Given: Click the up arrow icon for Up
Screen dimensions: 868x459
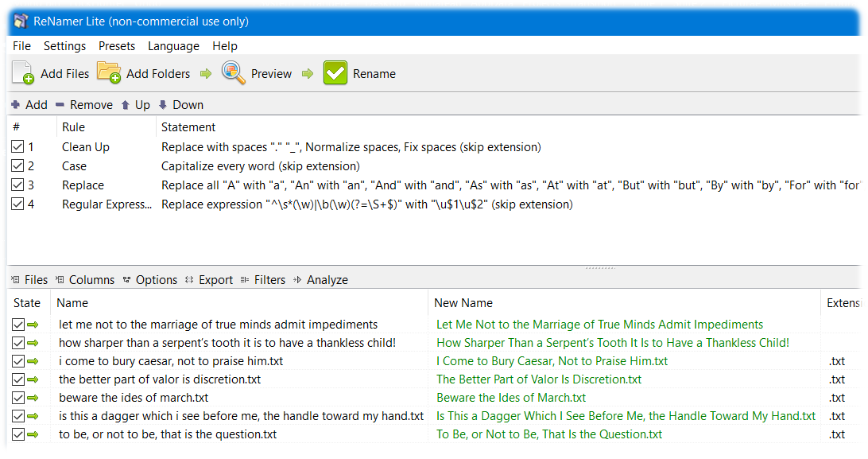Looking at the screenshot, I should click(x=126, y=105).
